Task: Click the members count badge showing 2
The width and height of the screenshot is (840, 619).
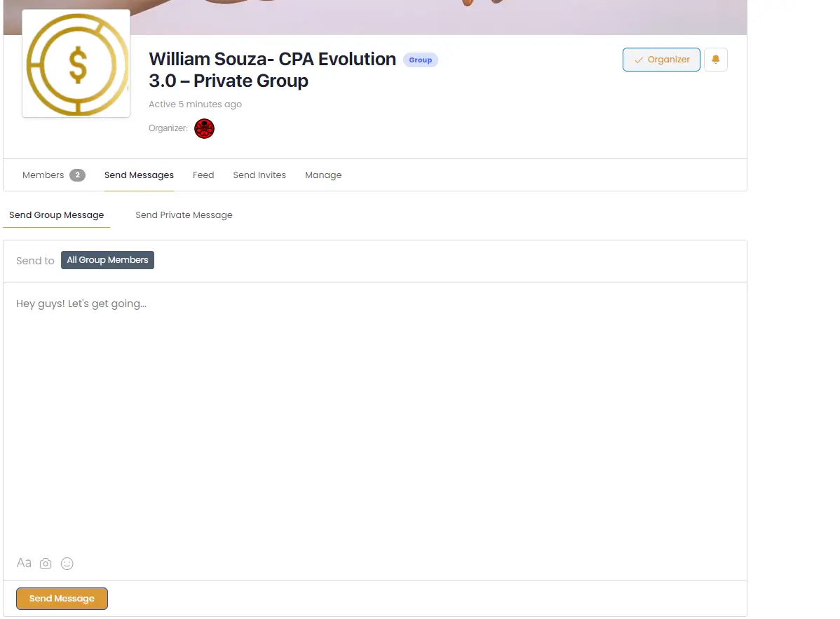Action: [x=77, y=175]
